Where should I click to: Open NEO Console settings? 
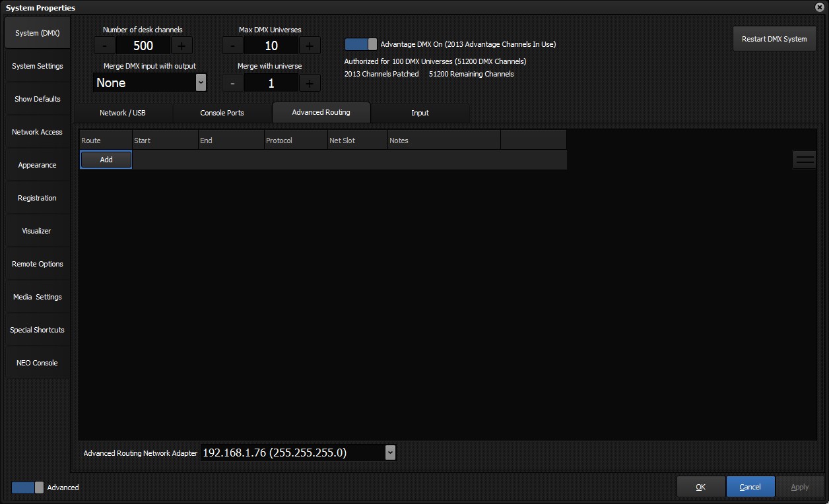tap(37, 362)
